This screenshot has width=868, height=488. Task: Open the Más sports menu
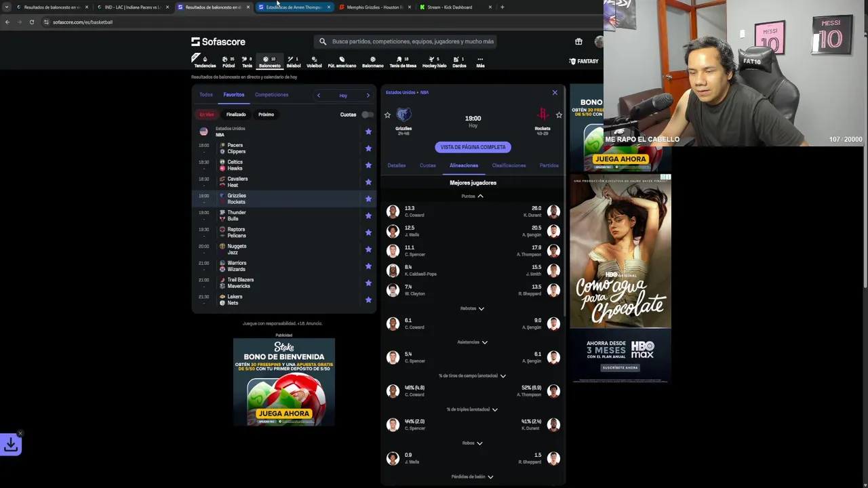480,62
